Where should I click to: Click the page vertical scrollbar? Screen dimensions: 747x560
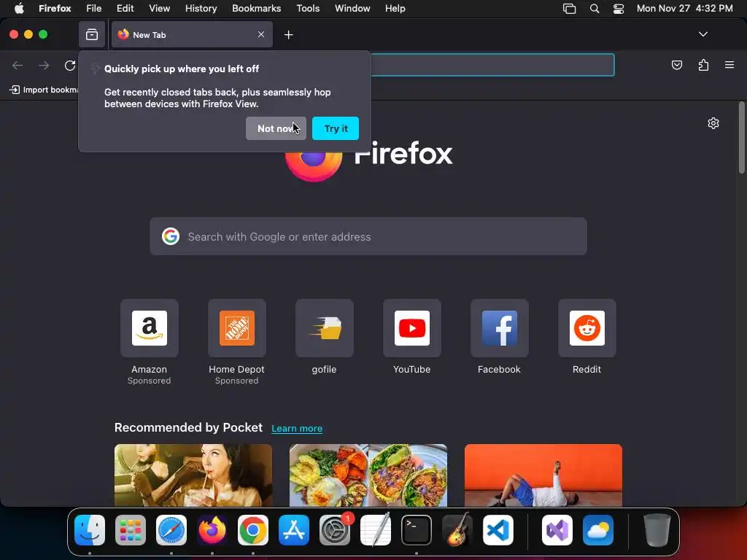(742, 138)
